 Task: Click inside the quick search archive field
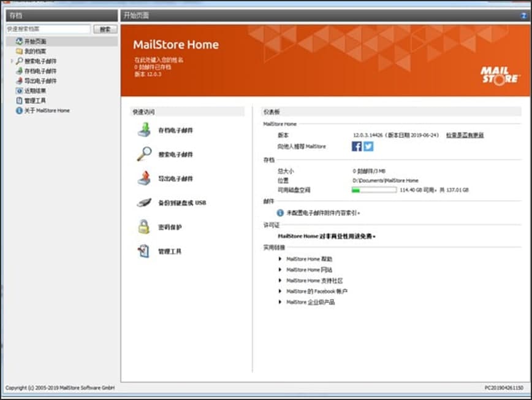46,28
